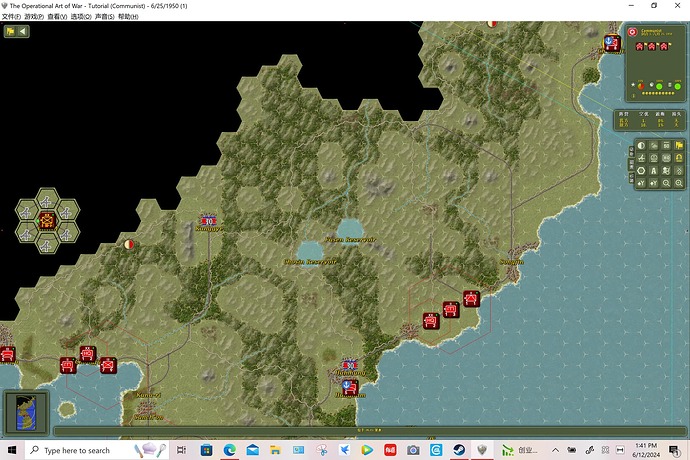The height and width of the screenshot is (460, 690).
Task: Open the notification center icon
Action: (x=674, y=450)
